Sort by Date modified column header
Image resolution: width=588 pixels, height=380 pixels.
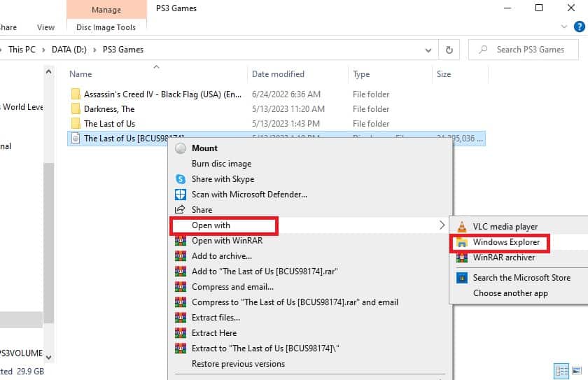[278, 74]
